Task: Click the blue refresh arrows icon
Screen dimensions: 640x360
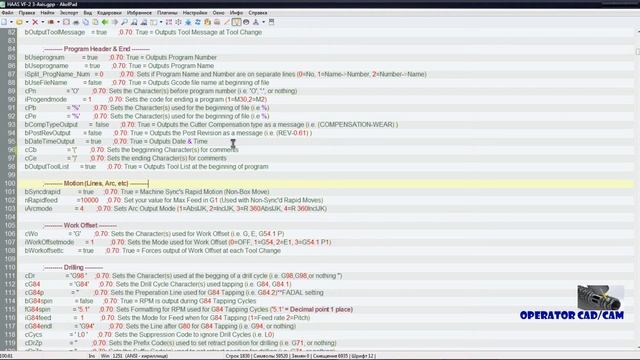Action: click(198, 22)
